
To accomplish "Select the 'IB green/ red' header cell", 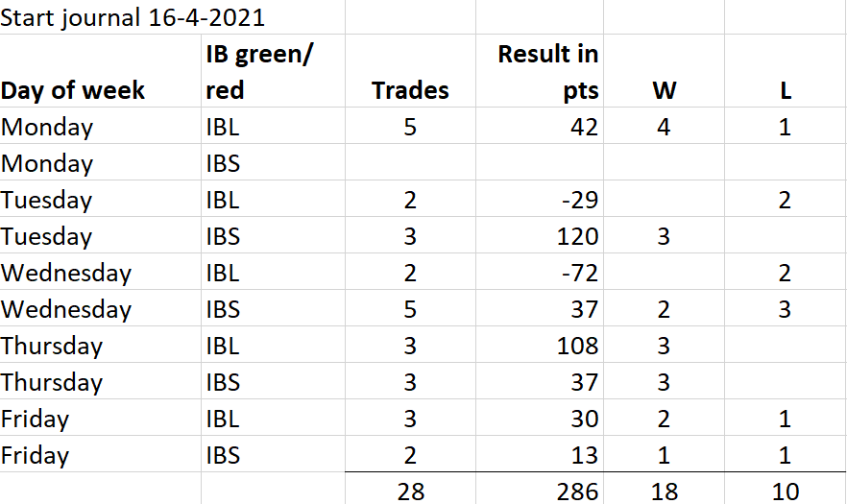I will point(274,71).
